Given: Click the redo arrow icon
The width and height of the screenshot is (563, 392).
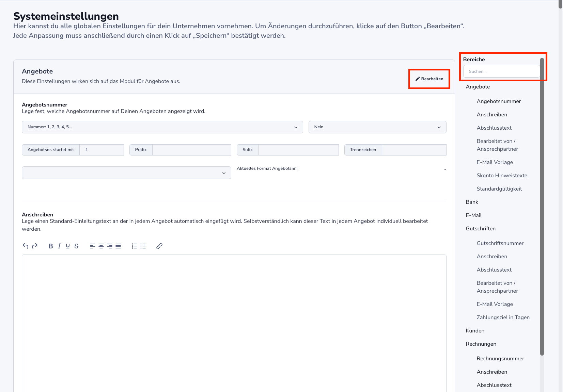Looking at the screenshot, I should (35, 246).
